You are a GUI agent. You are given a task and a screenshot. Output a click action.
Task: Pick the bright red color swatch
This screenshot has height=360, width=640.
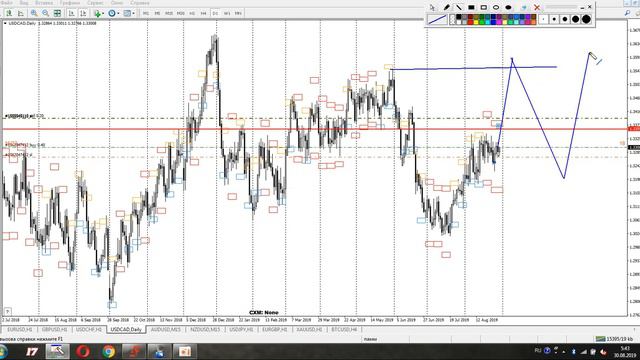coord(470,22)
